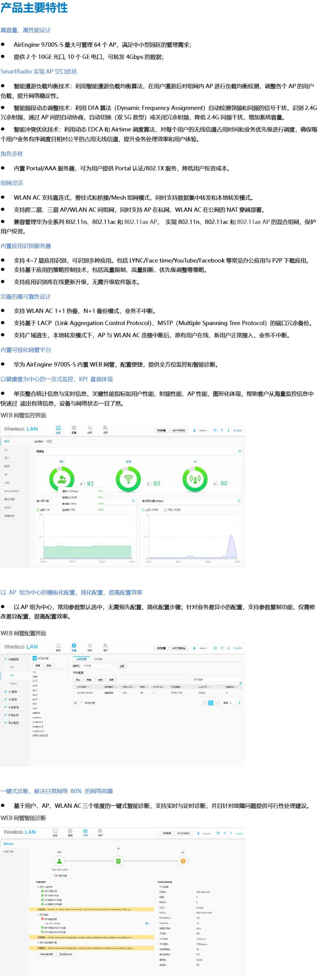
Task: Select the 上行 radio option on the throughput chart
Action: 144,510
